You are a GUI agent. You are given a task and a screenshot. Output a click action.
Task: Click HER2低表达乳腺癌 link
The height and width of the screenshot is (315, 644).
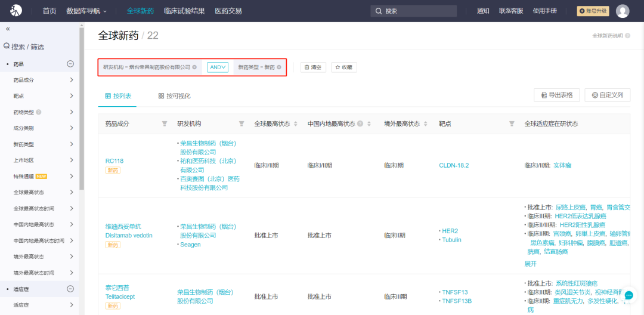tap(581, 215)
